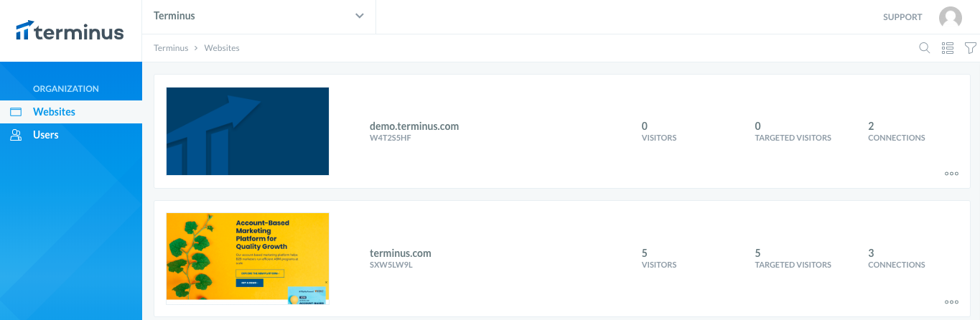
Task: Click the Websites breadcrumb
Action: pyautogui.click(x=222, y=48)
